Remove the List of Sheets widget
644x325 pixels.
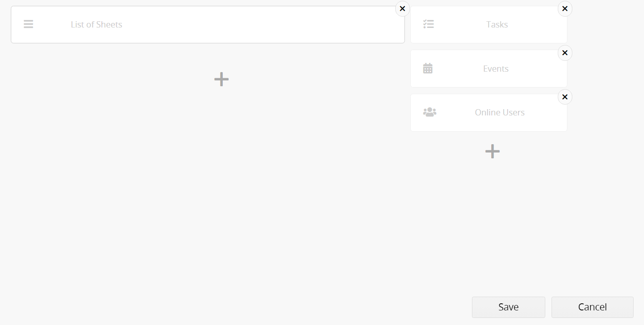(402, 9)
